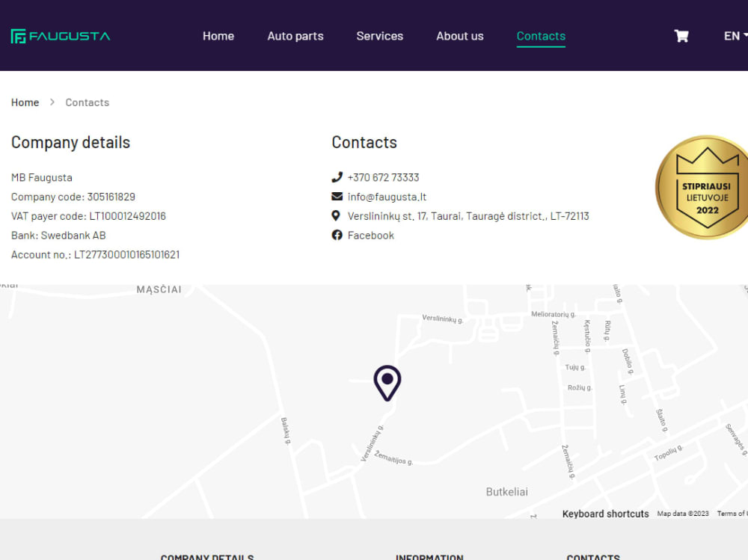The width and height of the screenshot is (748, 560).
Task: Click the location pin icon by address
Action: point(336,216)
